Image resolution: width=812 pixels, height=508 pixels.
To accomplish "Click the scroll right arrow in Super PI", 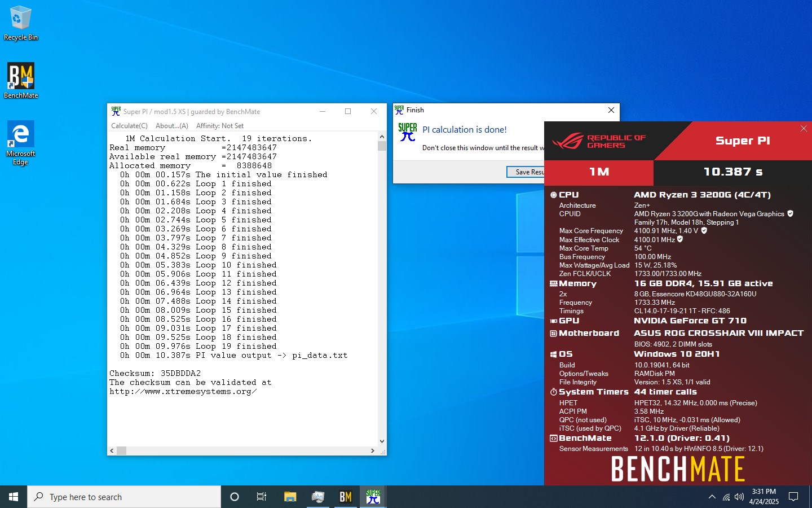I will pos(373,450).
